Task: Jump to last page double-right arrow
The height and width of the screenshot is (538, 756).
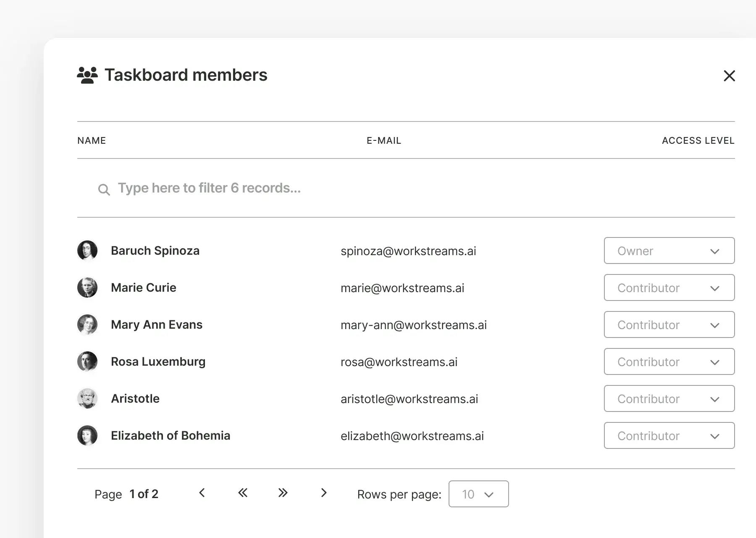Action: pyautogui.click(x=283, y=493)
